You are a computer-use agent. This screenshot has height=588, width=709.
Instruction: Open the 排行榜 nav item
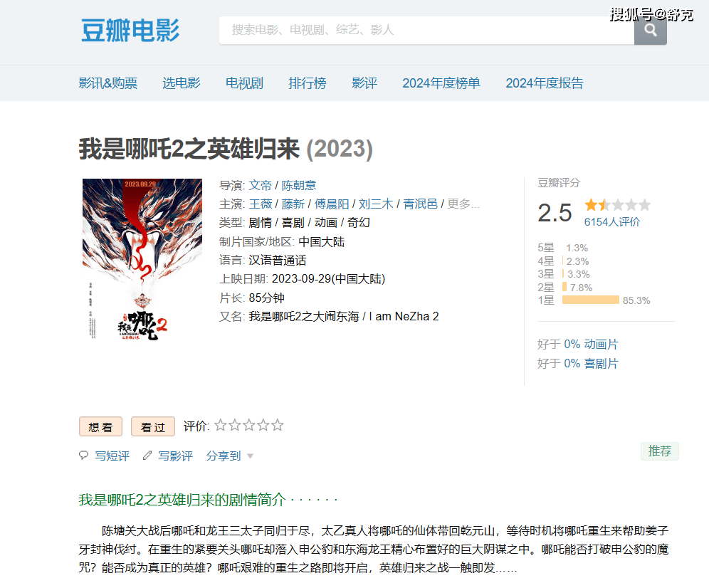308,83
